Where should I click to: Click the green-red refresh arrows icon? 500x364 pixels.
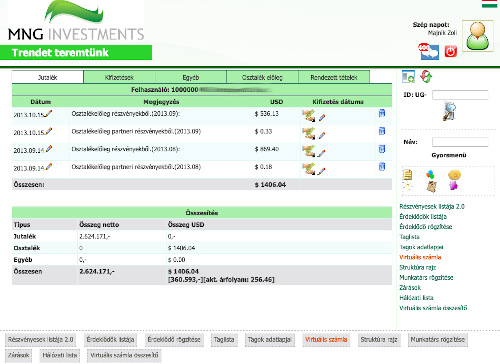[x=426, y=76]
